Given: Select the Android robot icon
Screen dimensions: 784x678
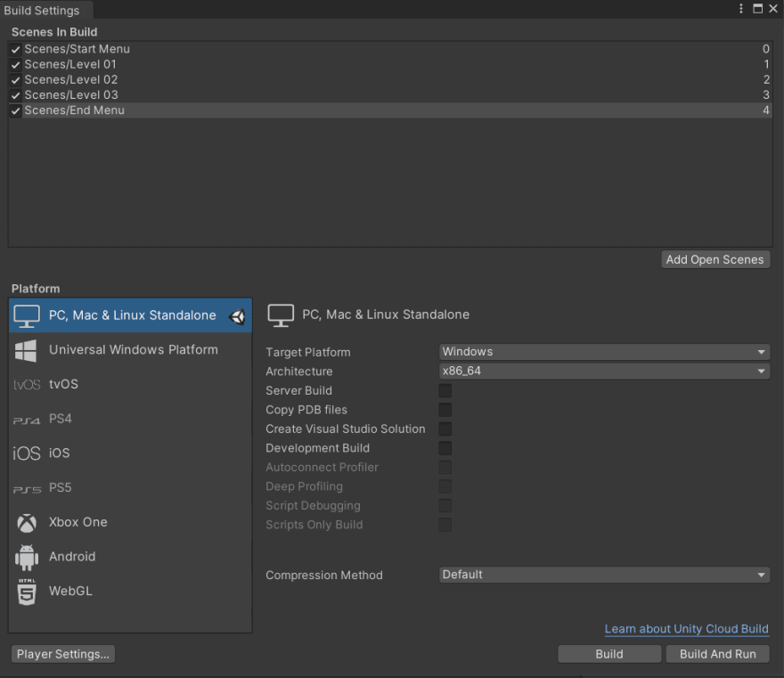Looking at the screenshot, I should click(x=27, y=558).
